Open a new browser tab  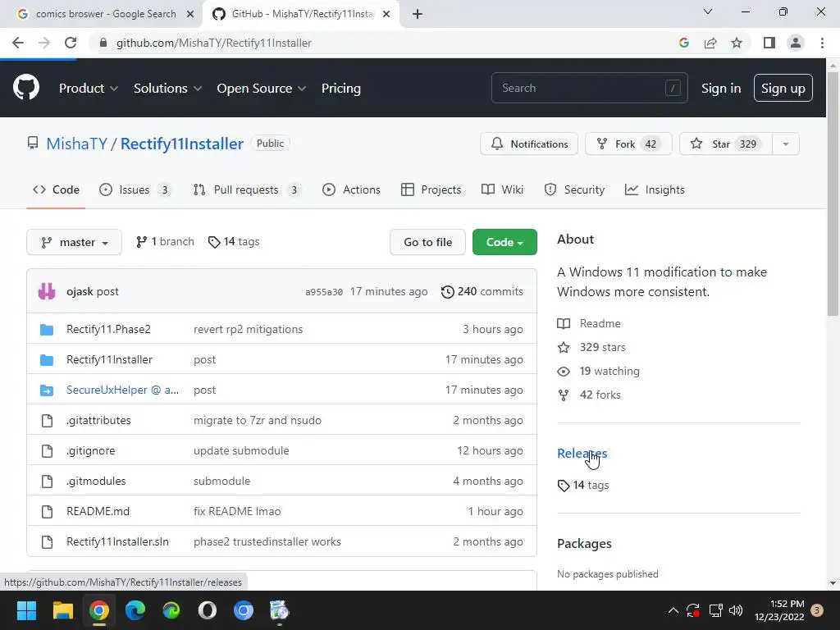click(418, 14)
